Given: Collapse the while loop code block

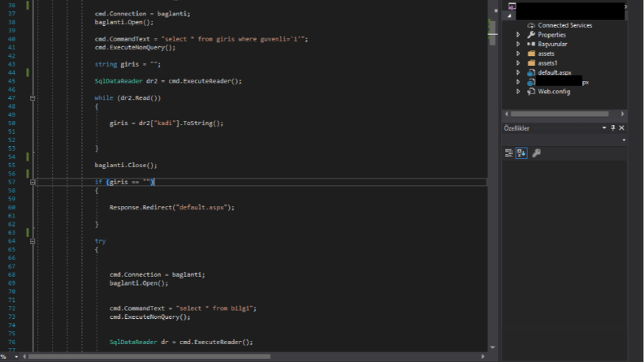Looking at the screenshot, I should (x=32, y=98).
